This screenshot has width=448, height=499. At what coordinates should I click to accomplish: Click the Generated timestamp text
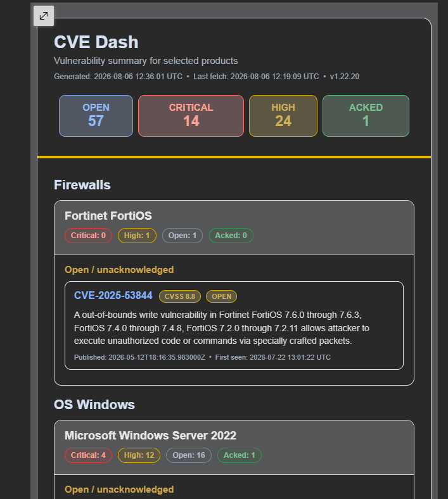pos(118,77)
